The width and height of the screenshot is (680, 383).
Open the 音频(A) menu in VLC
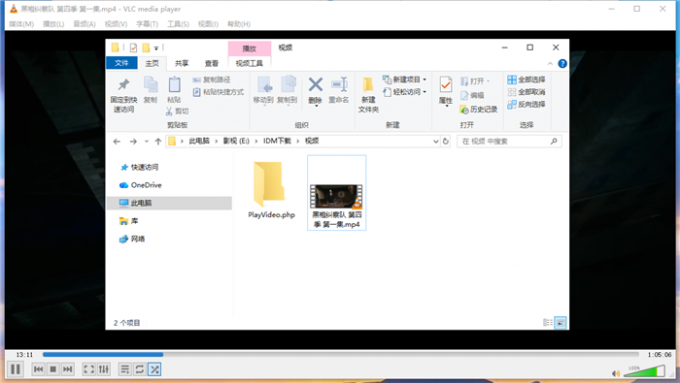84,24
